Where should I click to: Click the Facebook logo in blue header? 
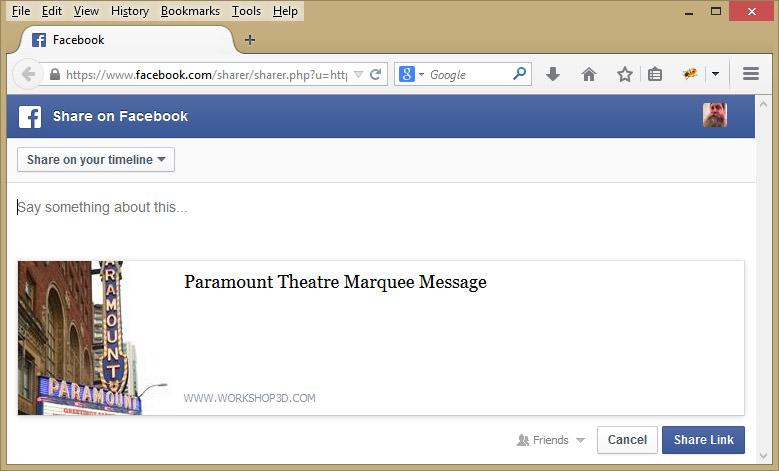(31, 116)
